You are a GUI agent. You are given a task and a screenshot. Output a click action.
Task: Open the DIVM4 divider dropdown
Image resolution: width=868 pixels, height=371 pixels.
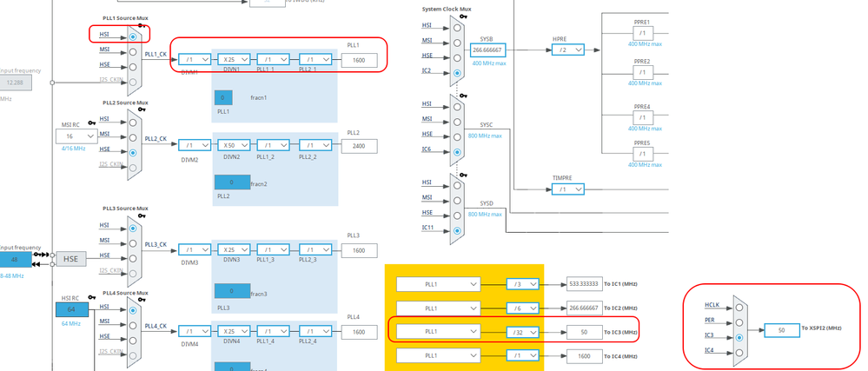pyautogui.click(x=195, y=331)
